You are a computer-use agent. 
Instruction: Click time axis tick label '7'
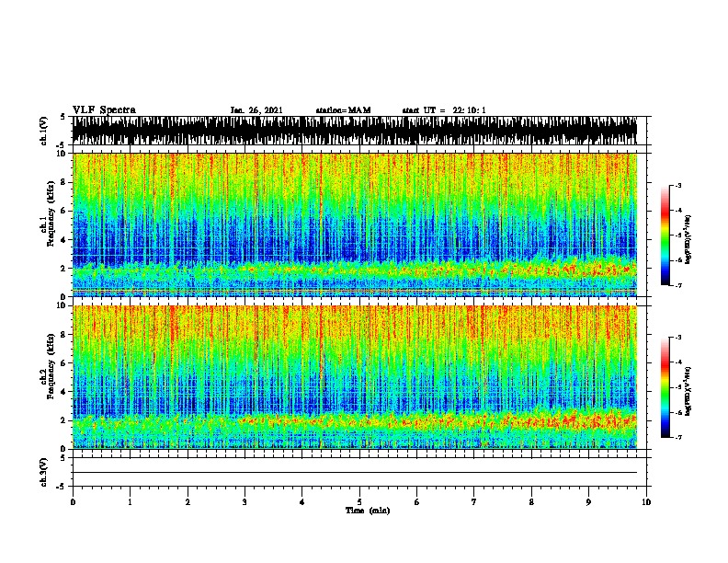tap(474, 502)
